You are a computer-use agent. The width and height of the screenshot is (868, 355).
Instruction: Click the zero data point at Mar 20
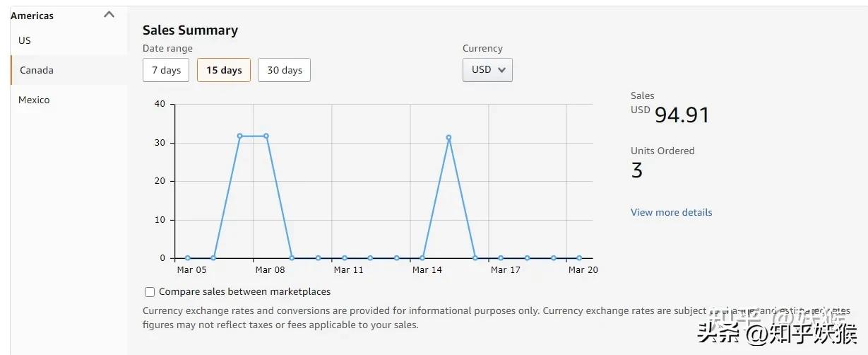pos(579,258)
